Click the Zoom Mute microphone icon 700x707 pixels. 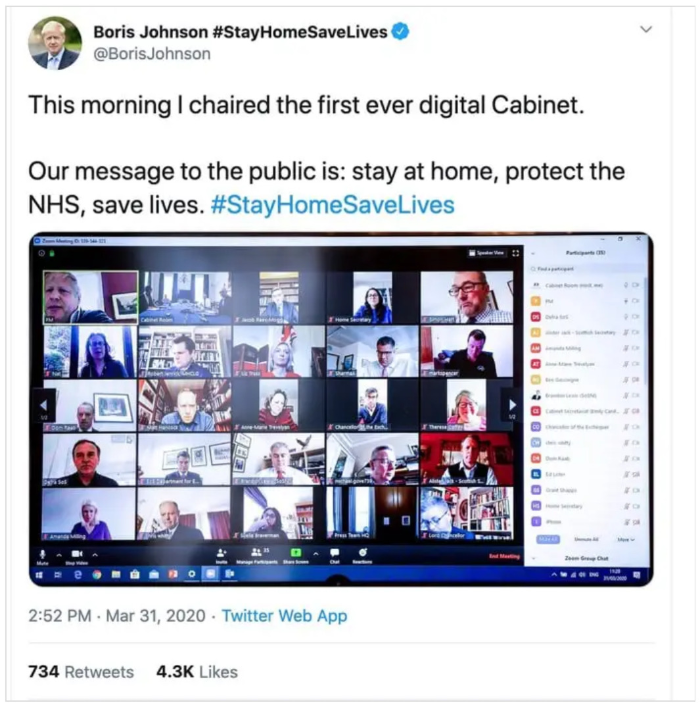[x=42, y=554]
